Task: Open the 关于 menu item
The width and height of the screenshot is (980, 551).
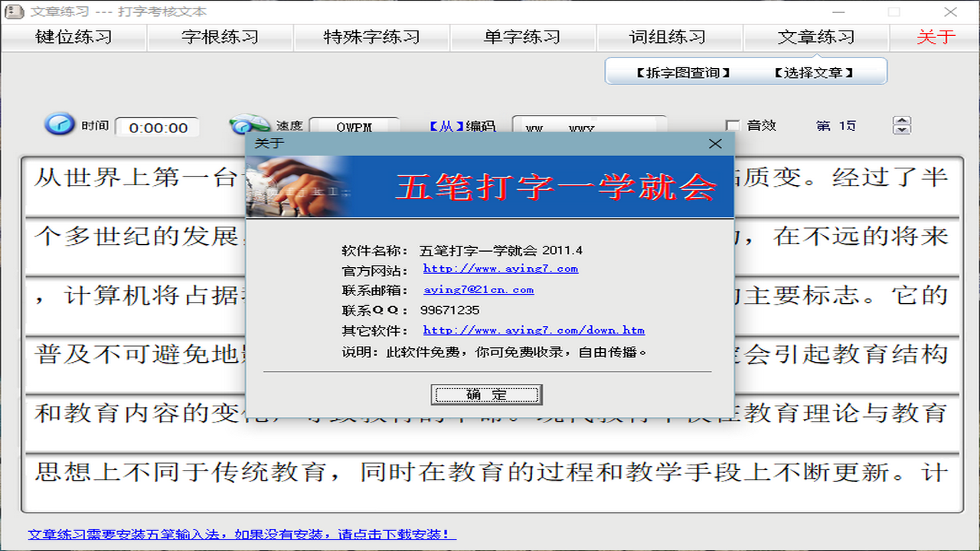Action: click(933, 35)
